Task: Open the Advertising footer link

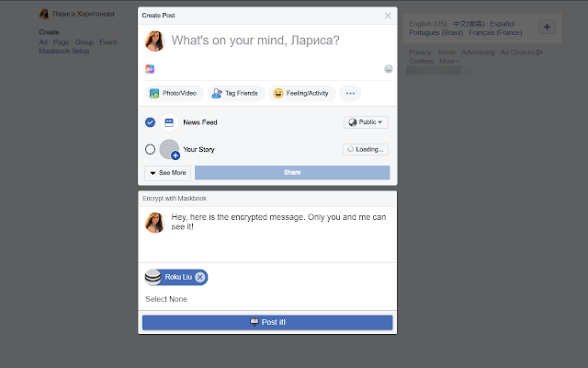Action: tap(478, 52)
